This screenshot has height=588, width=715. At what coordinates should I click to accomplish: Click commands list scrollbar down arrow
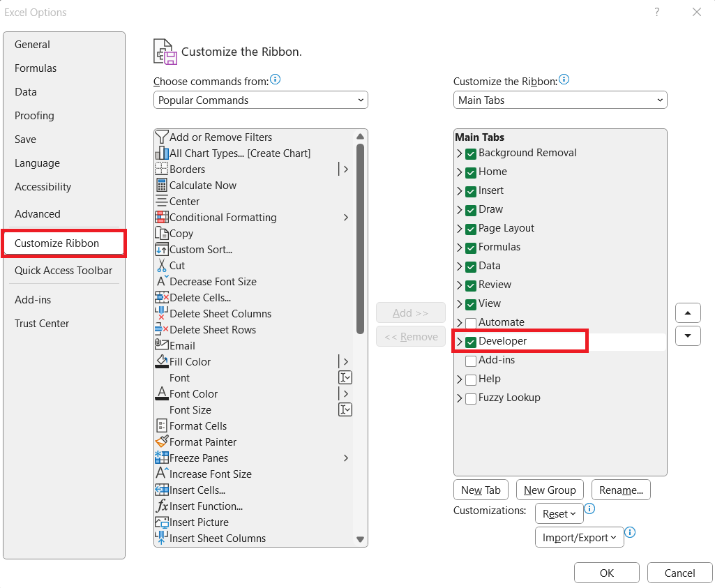click(x=360, y=539)
